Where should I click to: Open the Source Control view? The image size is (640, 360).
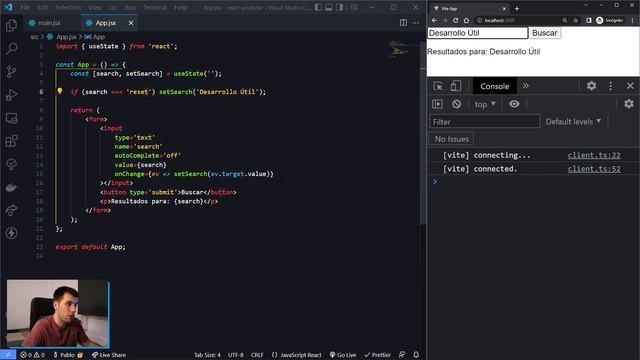pos(11,72)
